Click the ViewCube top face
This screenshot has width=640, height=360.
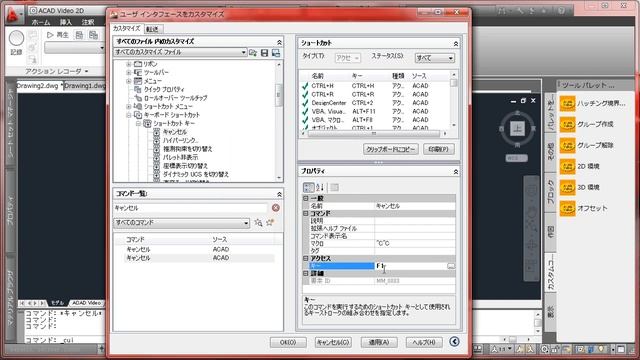pyautogui.click(x=517, y=129)
